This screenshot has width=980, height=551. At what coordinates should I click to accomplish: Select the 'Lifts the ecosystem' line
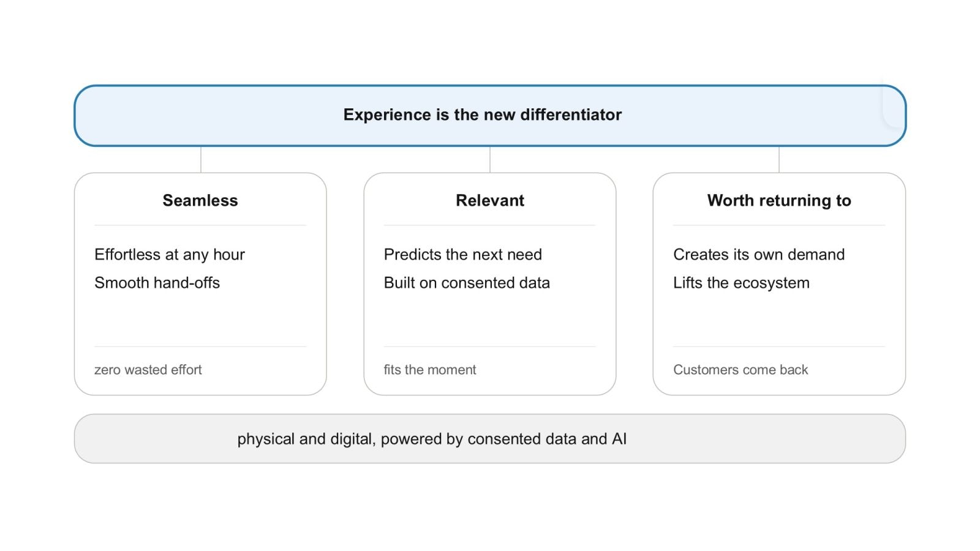click(741, 283)
